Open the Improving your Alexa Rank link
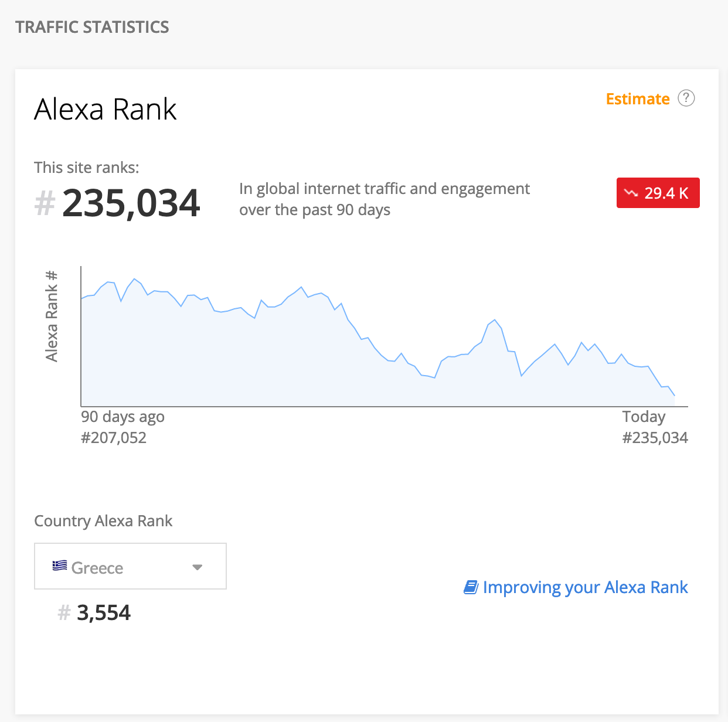 click(x=585, y=587)
